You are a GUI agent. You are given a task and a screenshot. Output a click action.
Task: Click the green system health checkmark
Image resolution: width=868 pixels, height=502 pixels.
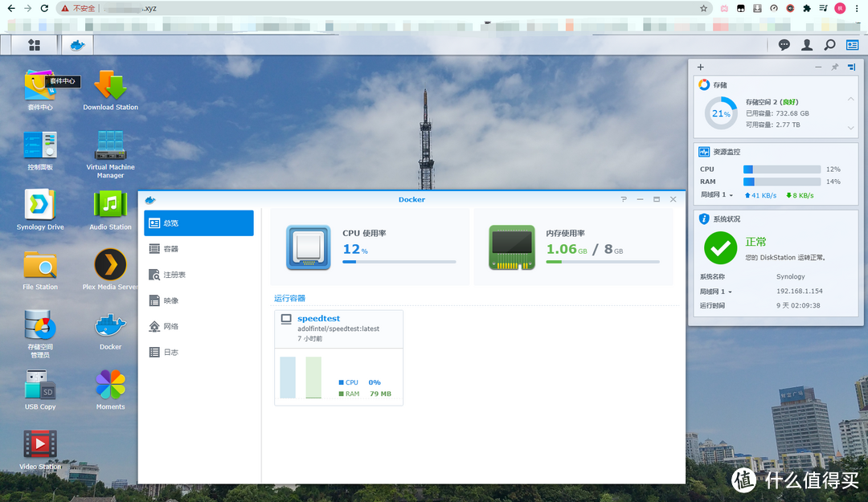point(720,248)
